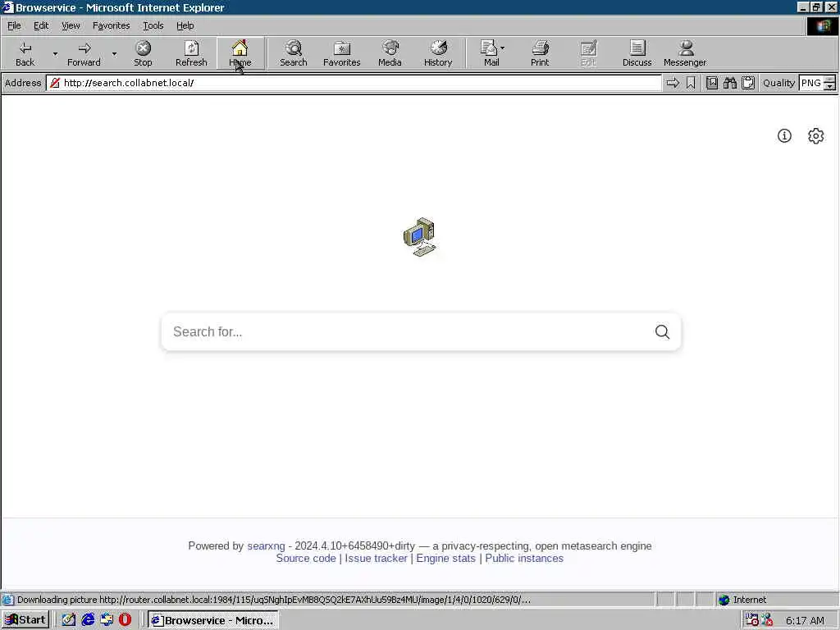This screenshot has width=840, height=630.
Task: Click the 'Downloading picture' status bar text
Action: coord(273,600)
